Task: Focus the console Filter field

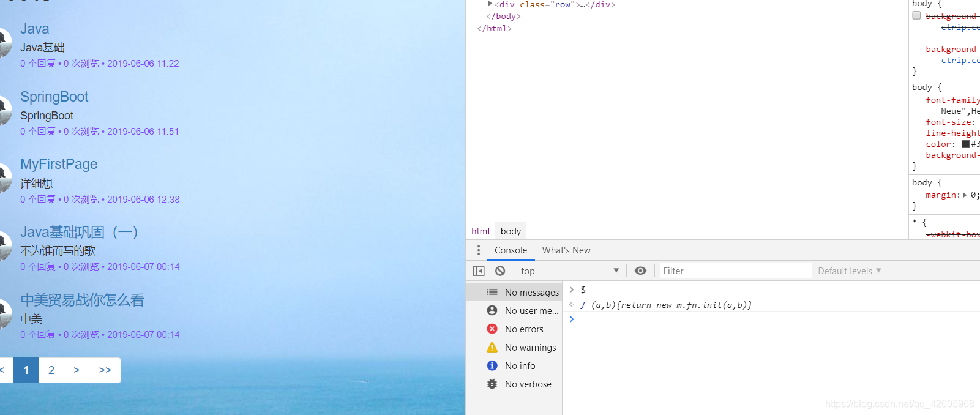Action: [735, 271]
